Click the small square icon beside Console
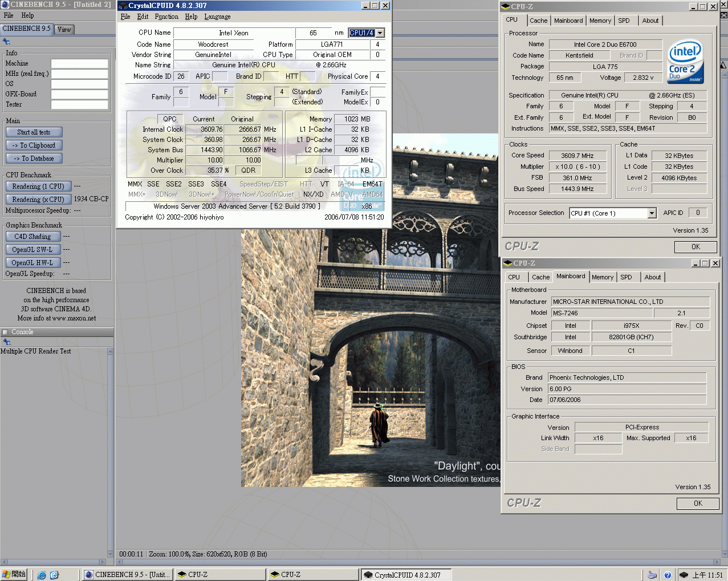Viewport: 728px width, 581px height. (5, 332)
